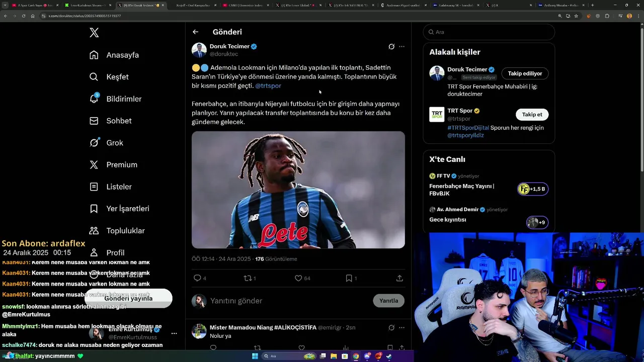Click the browser reload button

click(23, 16)
